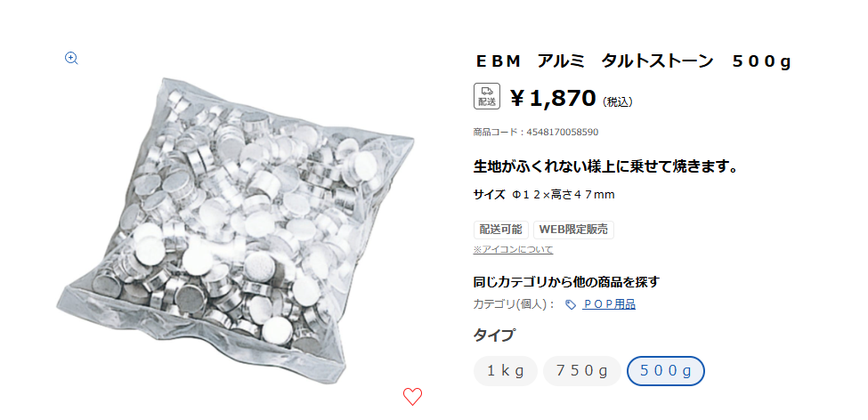Click the magnifier zoom icon above product image

(x=71, y=58)
